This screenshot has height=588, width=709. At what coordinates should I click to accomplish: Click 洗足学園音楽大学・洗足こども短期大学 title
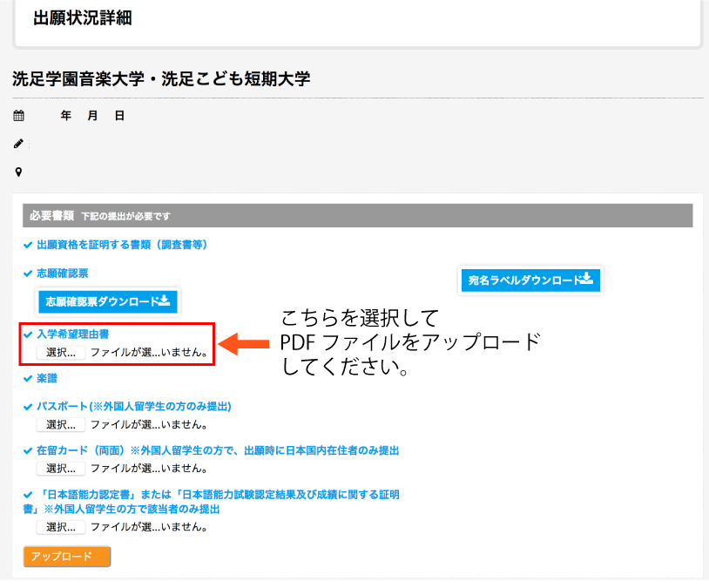[x=161, y=78]
